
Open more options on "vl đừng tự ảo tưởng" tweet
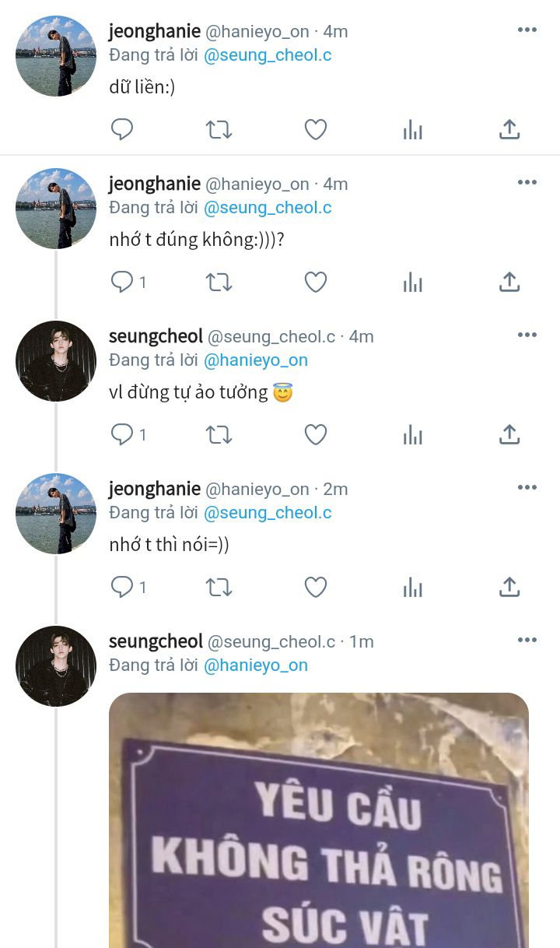click(527, 335)
